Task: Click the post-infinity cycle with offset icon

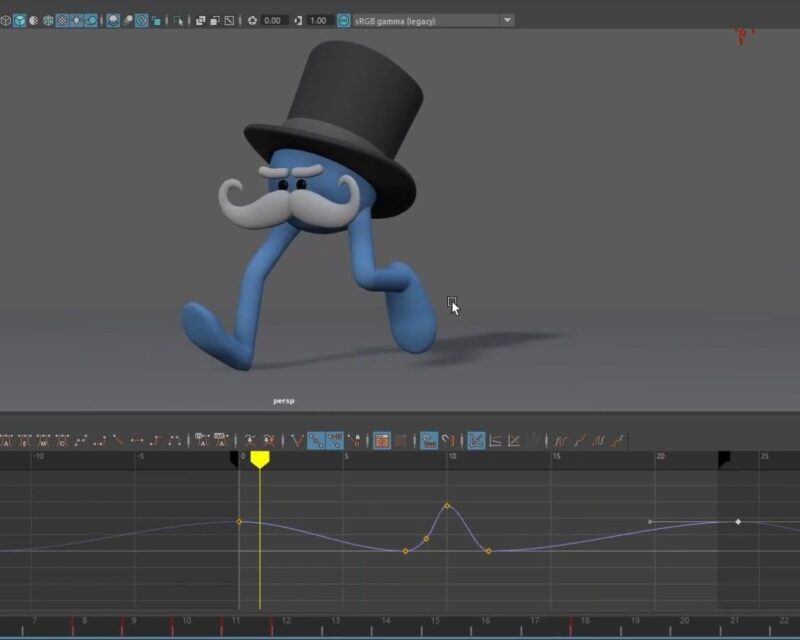Action: [x=619, y=440]
